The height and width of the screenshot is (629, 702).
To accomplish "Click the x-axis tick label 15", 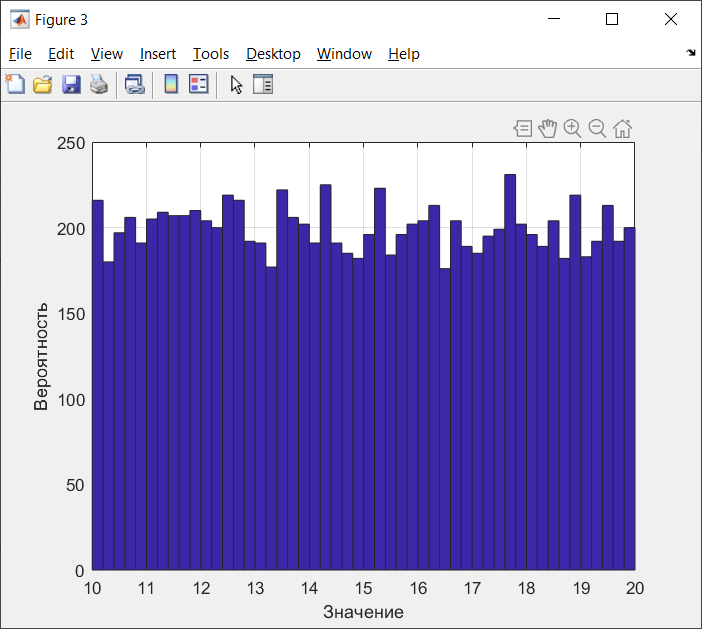I will 364,588.
